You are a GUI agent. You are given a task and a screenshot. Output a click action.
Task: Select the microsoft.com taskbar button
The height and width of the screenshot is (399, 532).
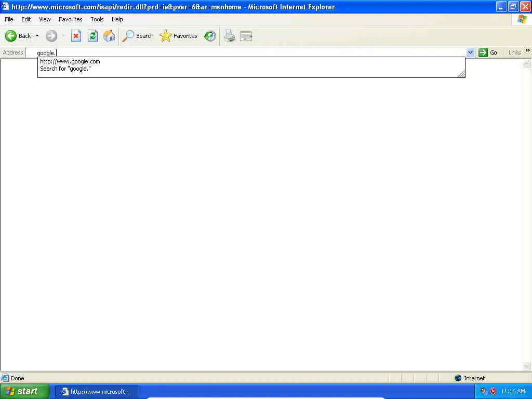point(96,392)
